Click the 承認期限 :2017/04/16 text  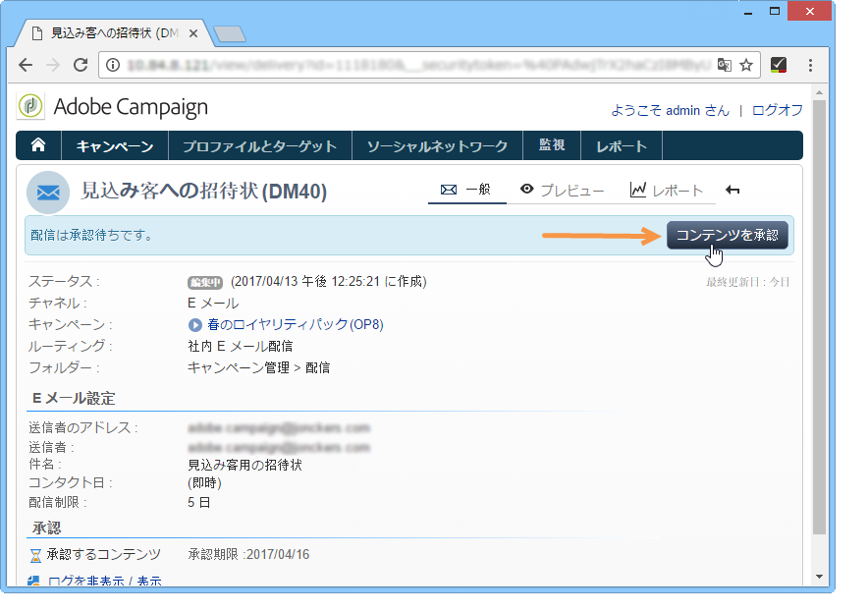pyautogui.click(x=248, y=554)
